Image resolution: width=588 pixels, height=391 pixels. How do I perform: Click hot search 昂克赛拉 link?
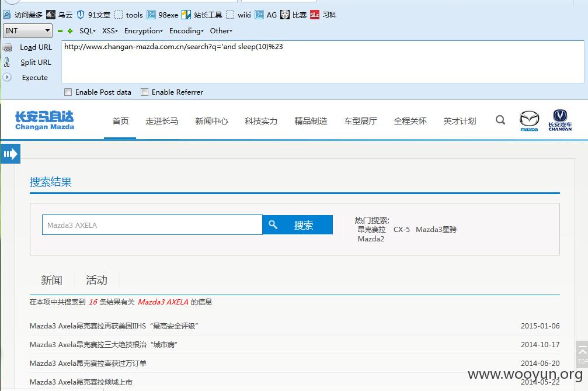(371, 229)
